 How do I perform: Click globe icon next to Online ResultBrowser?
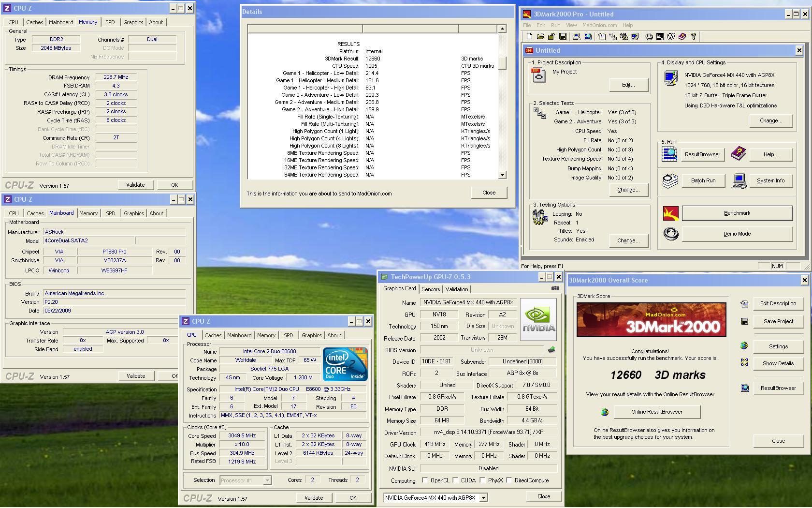[605, 412]
